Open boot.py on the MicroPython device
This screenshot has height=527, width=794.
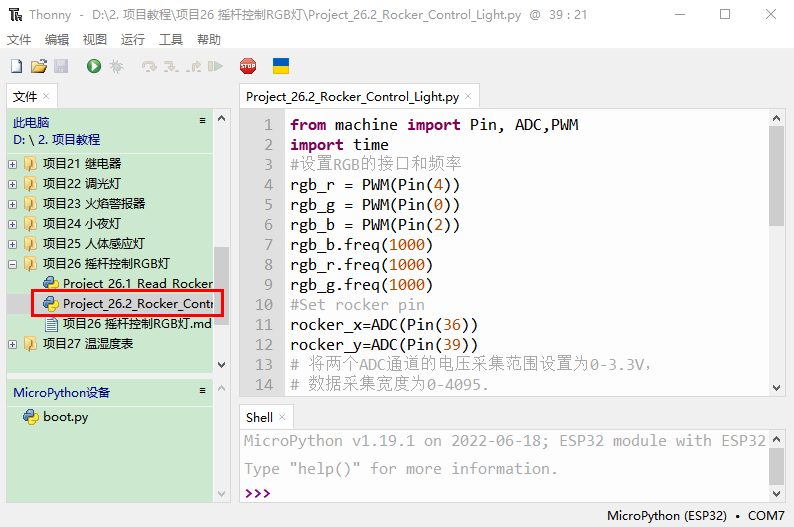65,417
